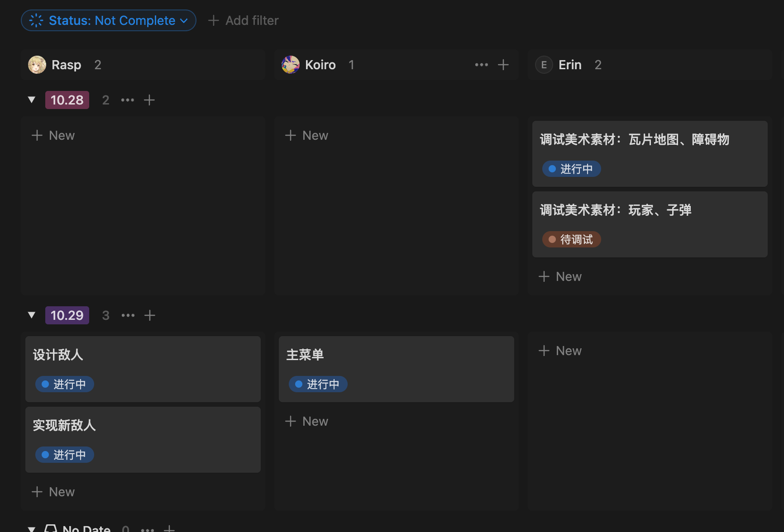Click Erin's initial avatar icon

point(544,65)
